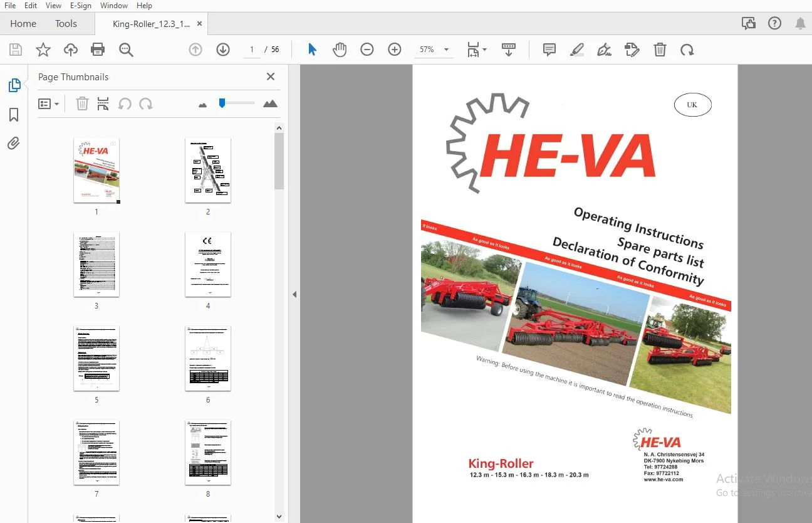Screen dimensions: 812x523
Task: Open the Attachments paperclip panel
Action: coord(14,144)
